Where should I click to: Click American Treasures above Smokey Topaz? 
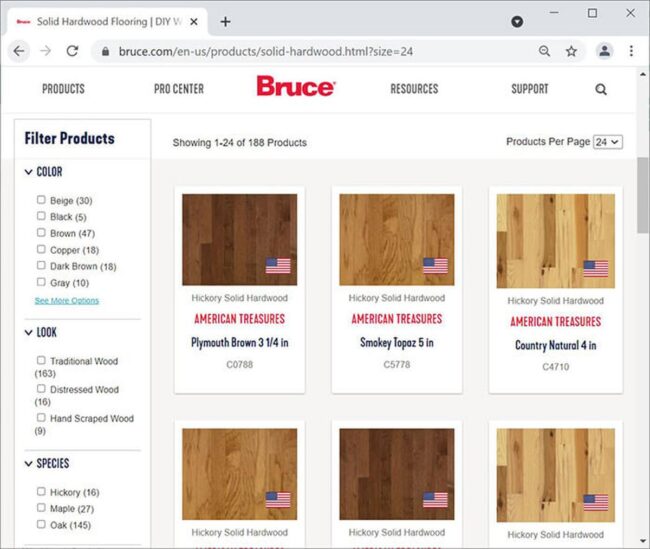[x=397, y=319]
